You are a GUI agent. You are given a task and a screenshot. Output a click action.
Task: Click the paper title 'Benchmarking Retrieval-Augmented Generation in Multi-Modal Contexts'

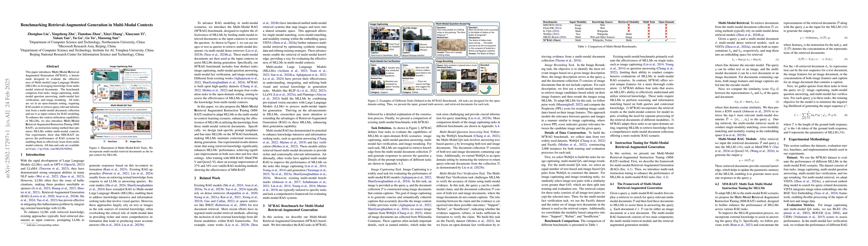(x=87, y=25)
